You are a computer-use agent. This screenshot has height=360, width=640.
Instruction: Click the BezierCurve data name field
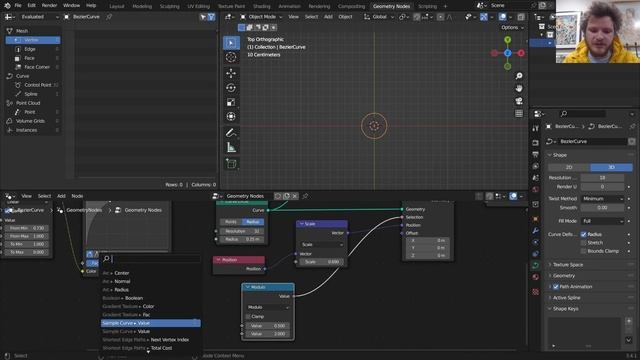[x=592, y=141]
